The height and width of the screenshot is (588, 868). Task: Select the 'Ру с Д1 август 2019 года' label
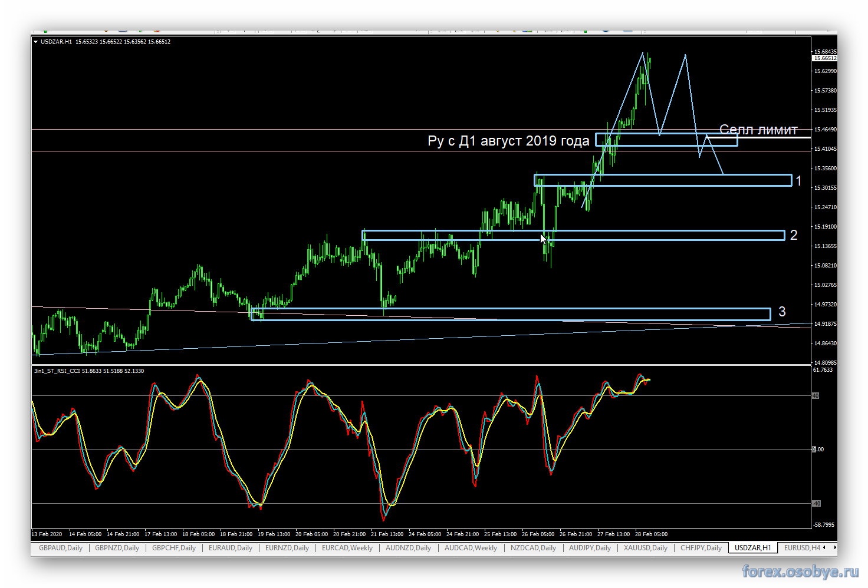pos(508,141)
